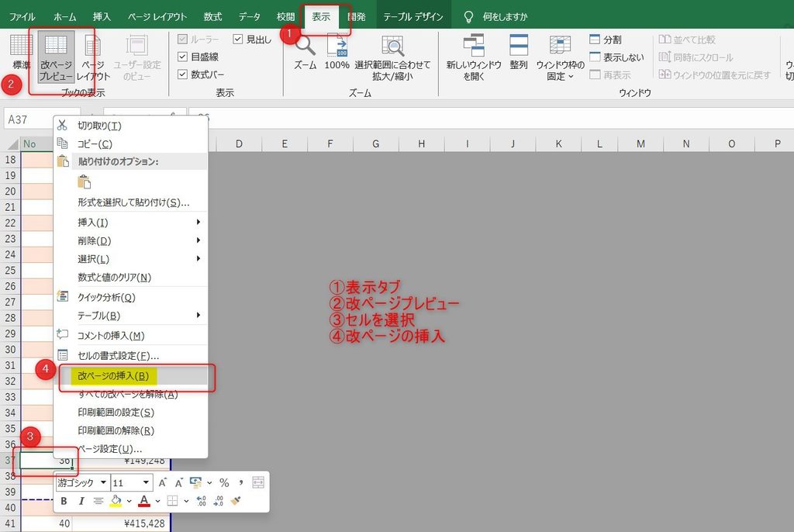Apply comma style in mini toolbar
The height and width of the screenshot is (532, 794).
(241, 483)
